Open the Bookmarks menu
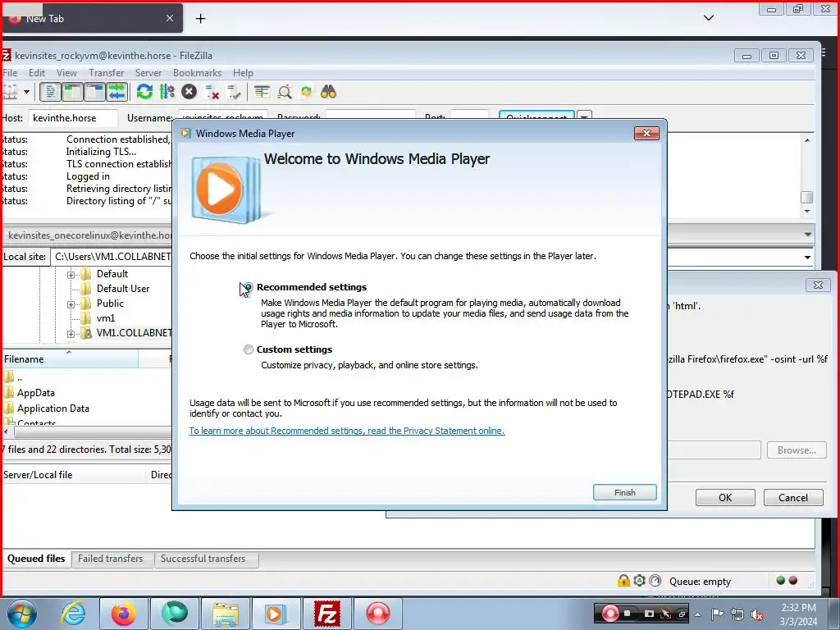Image resolution: width=840 pixels, height=630 pixels. pyautogui.click(x=197, y=73)
